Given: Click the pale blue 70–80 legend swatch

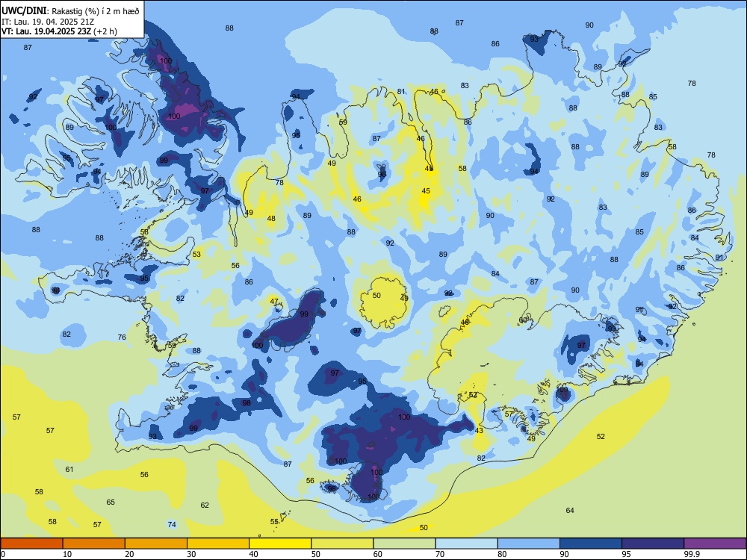Looking at the screenshot, I should tap(466, 544).
